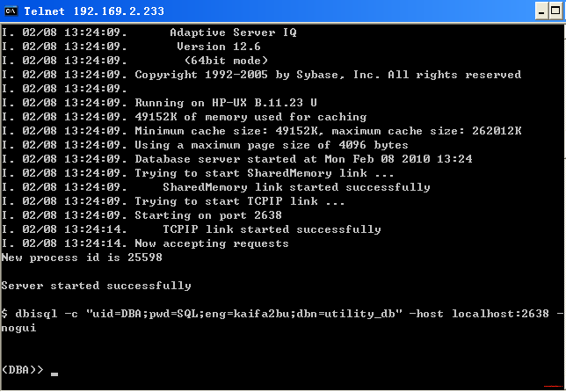This screenshot has height=392, width=566.
Task: Click '49152K of memory used for caching'
Action: 250,117
